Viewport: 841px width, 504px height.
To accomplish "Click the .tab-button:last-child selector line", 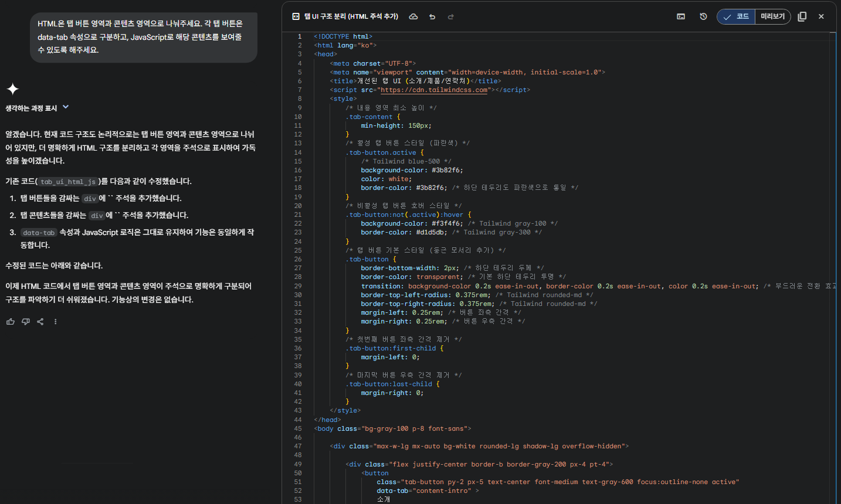I will [x=392, y=384].
